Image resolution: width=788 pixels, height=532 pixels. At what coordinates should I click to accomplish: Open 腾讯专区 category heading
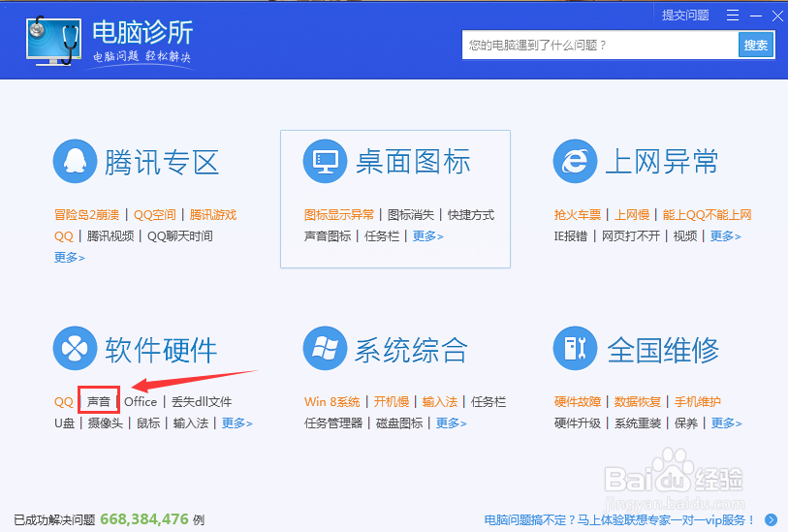pyautogui.click(x=162, y=162)
